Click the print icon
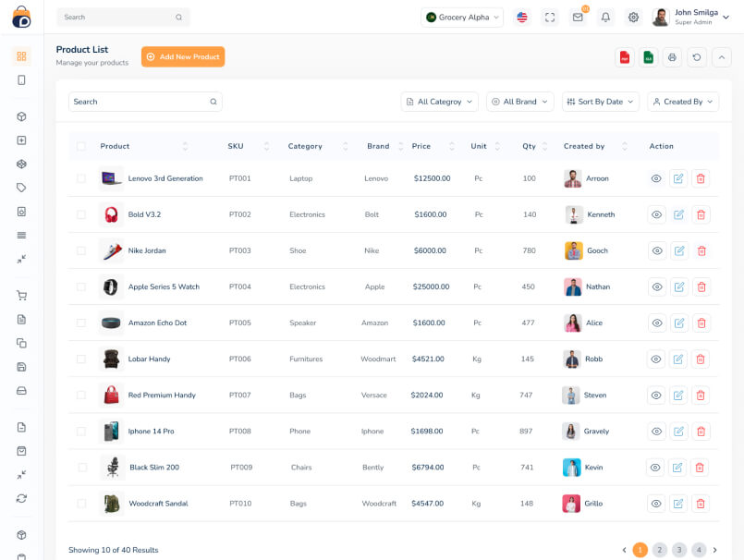This screenshot has height=560, width=744. tap(672, 57)
